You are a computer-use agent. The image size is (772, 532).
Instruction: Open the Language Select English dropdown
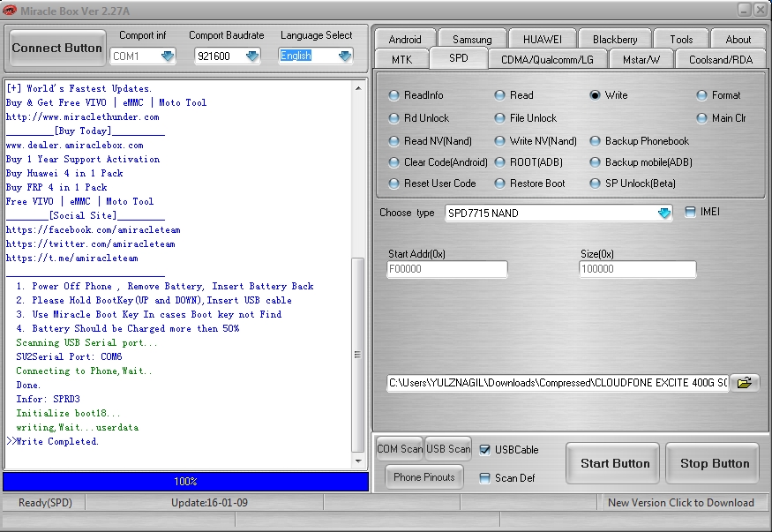click(345, 56)
